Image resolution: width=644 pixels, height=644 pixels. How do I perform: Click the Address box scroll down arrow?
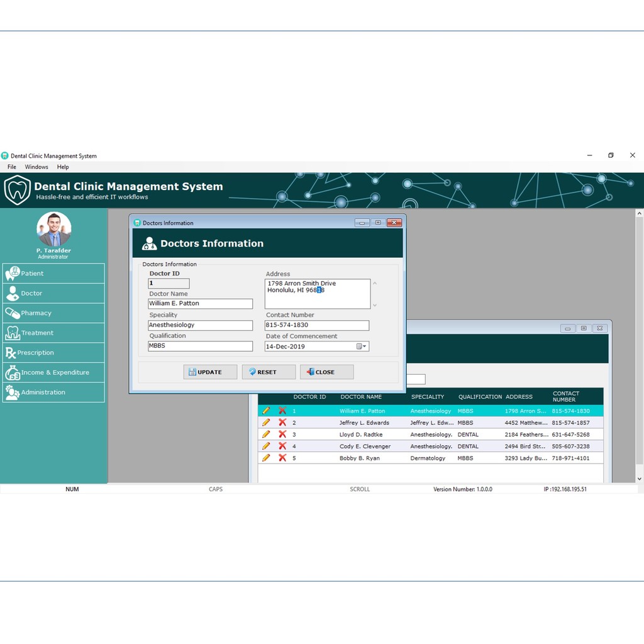click(x=375, y=305)
